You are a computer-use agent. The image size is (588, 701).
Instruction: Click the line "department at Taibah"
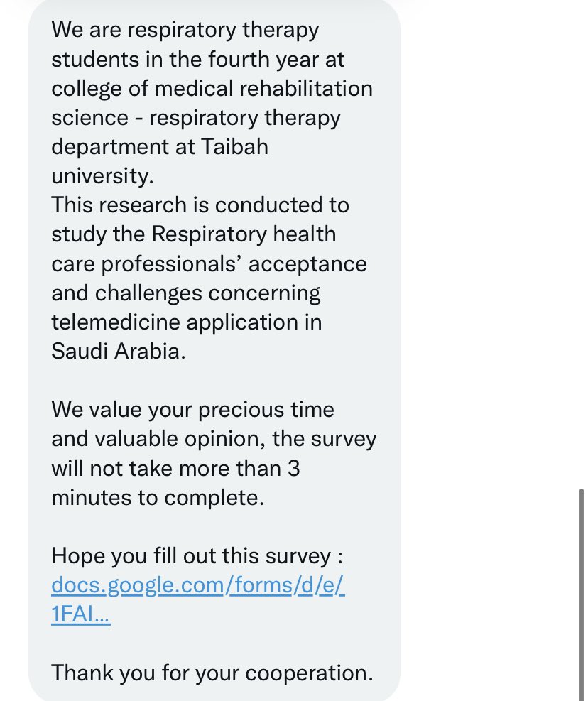[160, 146]
